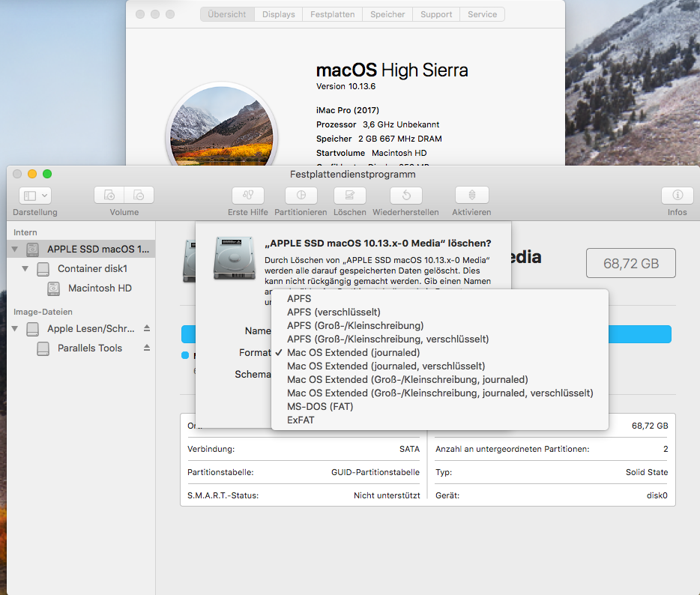This screenshot has height=595, width=700.
Task: Choose APFS (verschlüsselt) format
Action: [x=440, y=312]
